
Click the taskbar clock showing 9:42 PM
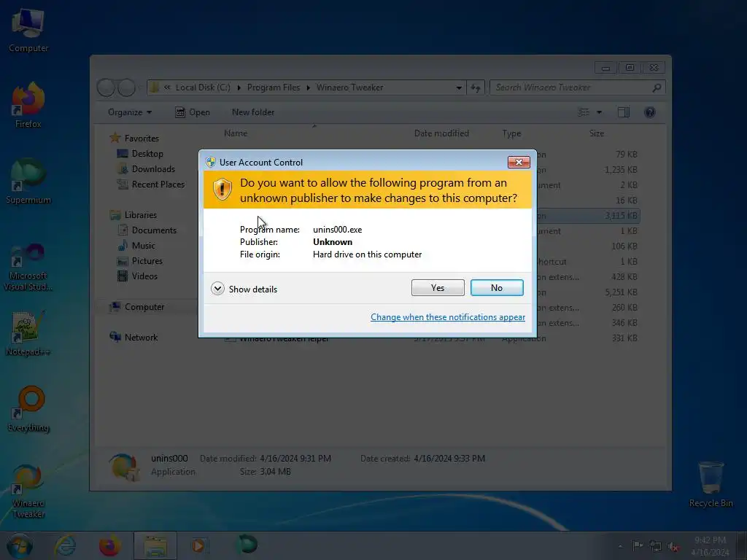pos(710,545)
